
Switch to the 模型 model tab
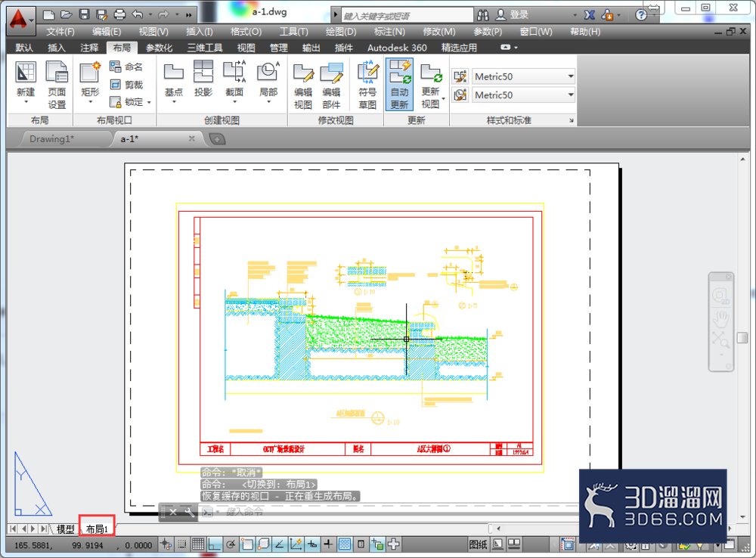pyautogui.click(x=66, y=529)
